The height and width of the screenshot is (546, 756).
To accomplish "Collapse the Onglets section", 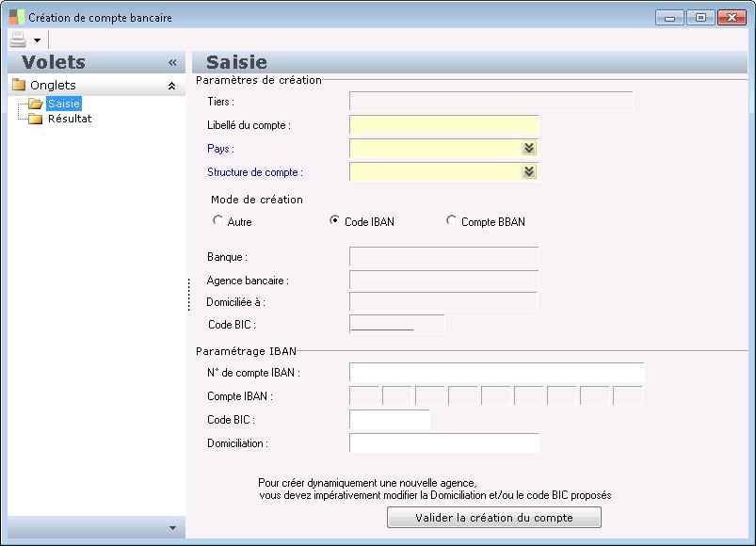I will click(x=171, y=86).
